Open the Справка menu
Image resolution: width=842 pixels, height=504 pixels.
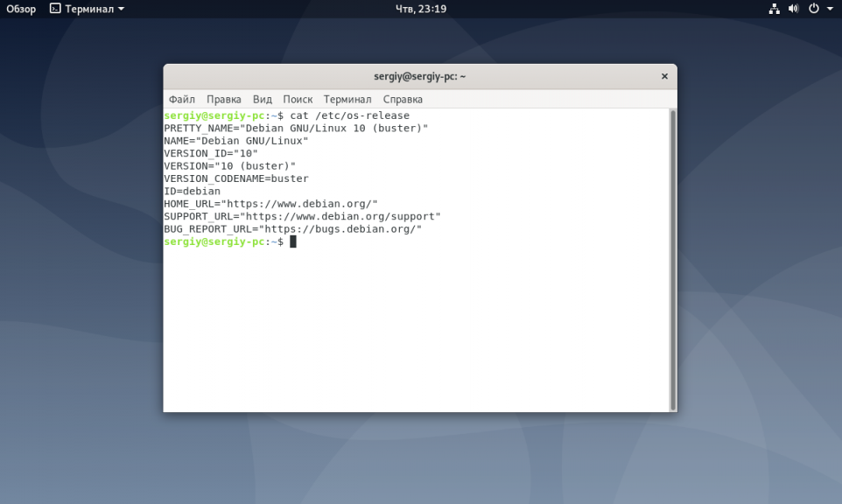coord(403,100)
